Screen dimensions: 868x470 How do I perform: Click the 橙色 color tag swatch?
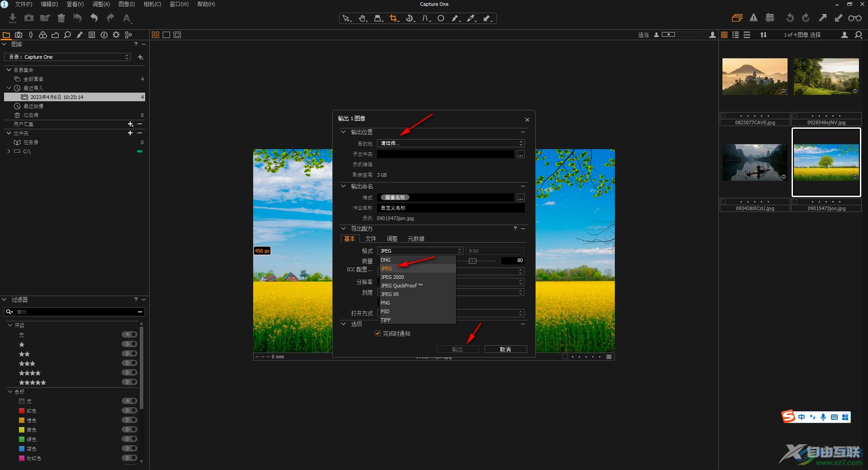point(22,420)
